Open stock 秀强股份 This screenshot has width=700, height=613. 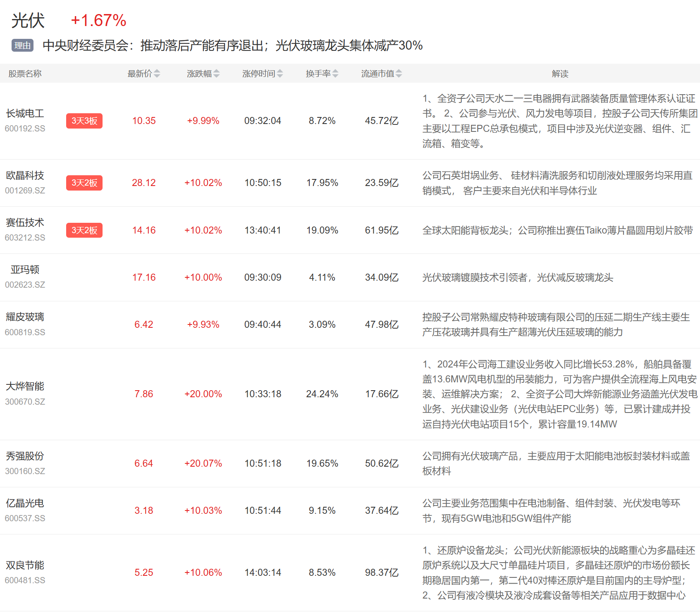click(25, 456)
